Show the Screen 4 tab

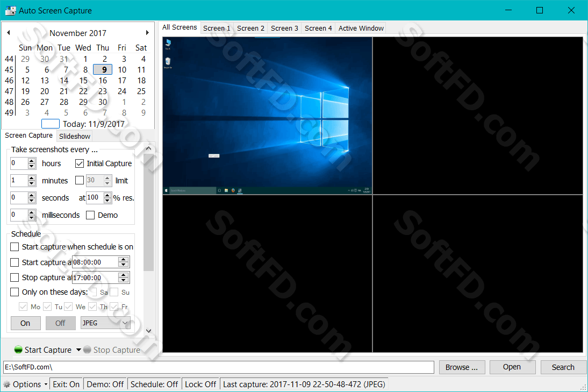(318, 28)
